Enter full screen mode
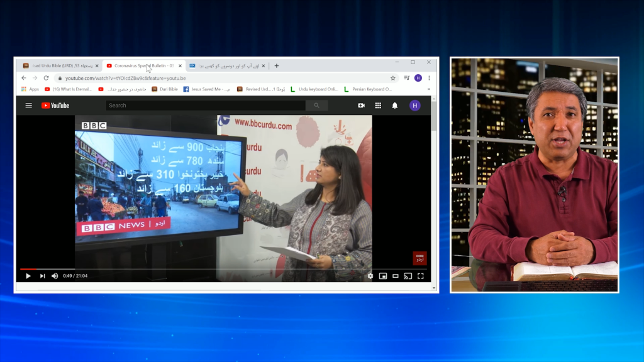The width and height of the screenshot is (644, 362). pos(421,276)
